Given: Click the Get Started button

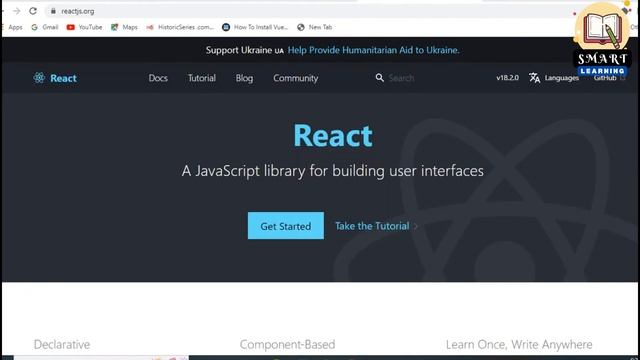Looking at the screenshot, I should [286, 226].
